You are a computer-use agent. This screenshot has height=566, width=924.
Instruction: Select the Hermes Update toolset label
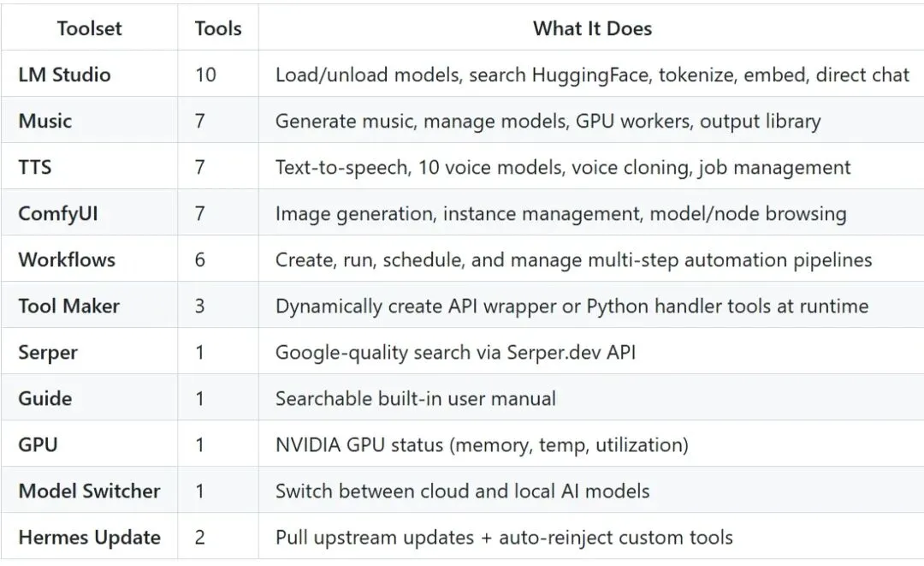tap(89, 537)
